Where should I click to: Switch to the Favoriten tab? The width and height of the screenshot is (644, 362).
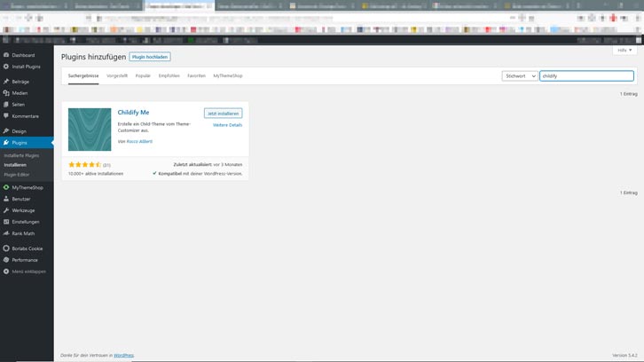pyautogui.click(x=196, y=75)
